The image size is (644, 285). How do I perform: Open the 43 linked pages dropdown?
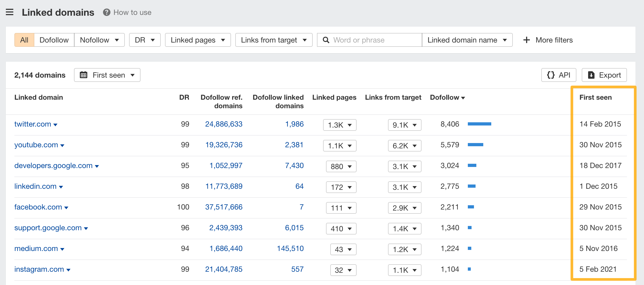343,249
